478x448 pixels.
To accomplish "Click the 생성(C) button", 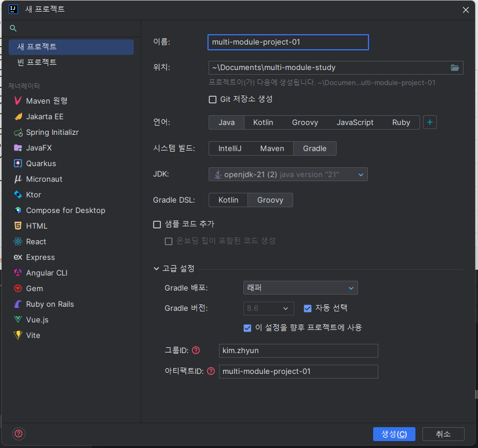I will click(x=394, y=434).
